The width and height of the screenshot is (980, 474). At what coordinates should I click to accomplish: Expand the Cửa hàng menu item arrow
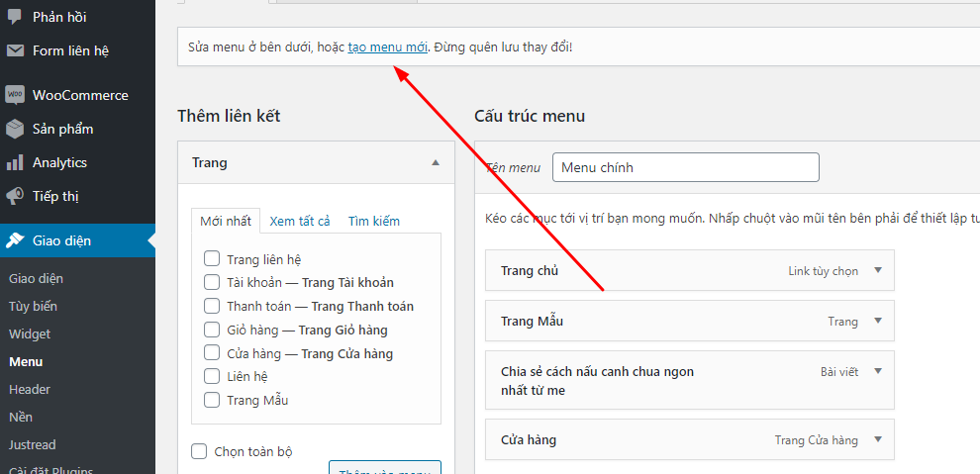tap(877, 439)
